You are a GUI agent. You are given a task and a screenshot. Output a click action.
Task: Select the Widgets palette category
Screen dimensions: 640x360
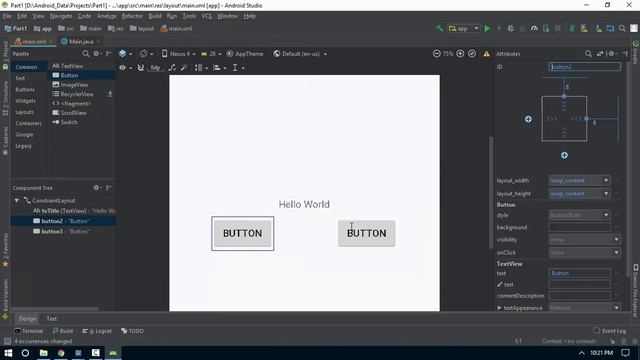point(25,101)
